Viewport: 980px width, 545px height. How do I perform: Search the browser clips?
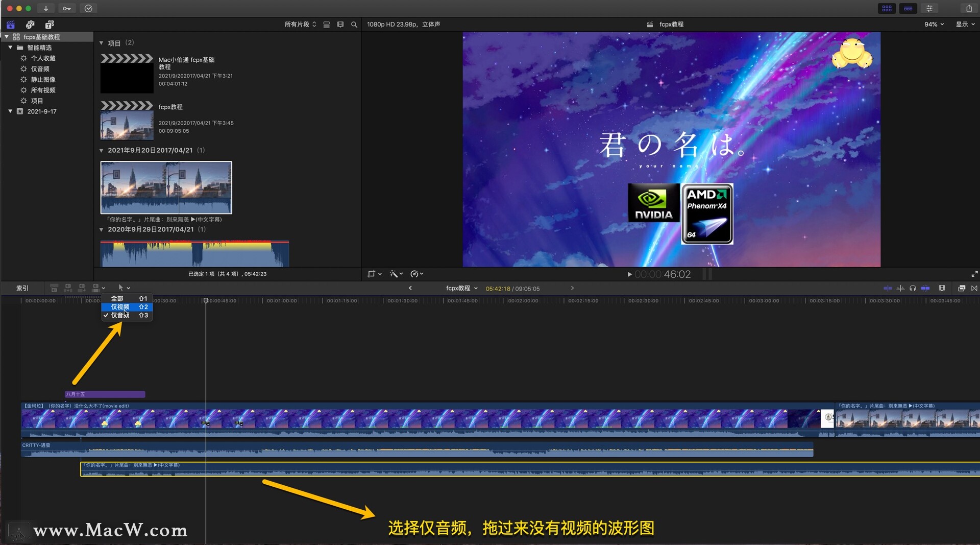354,25
